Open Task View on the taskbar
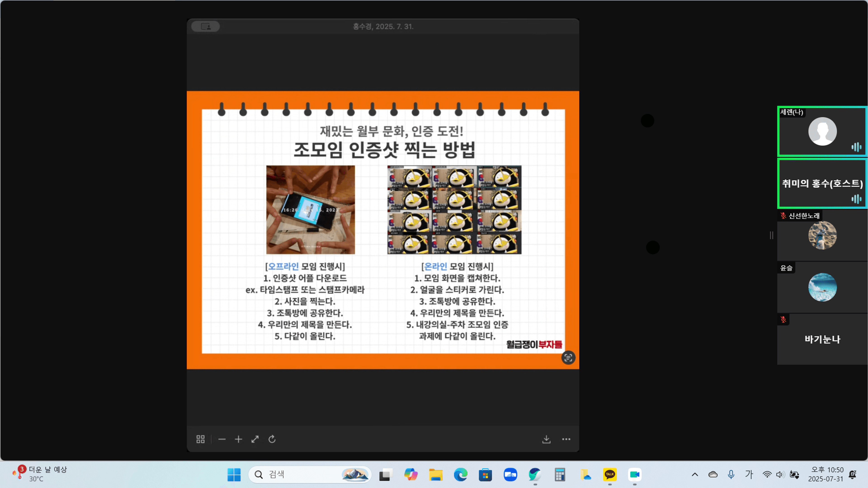The image size is (868, 488). point(386,475)
